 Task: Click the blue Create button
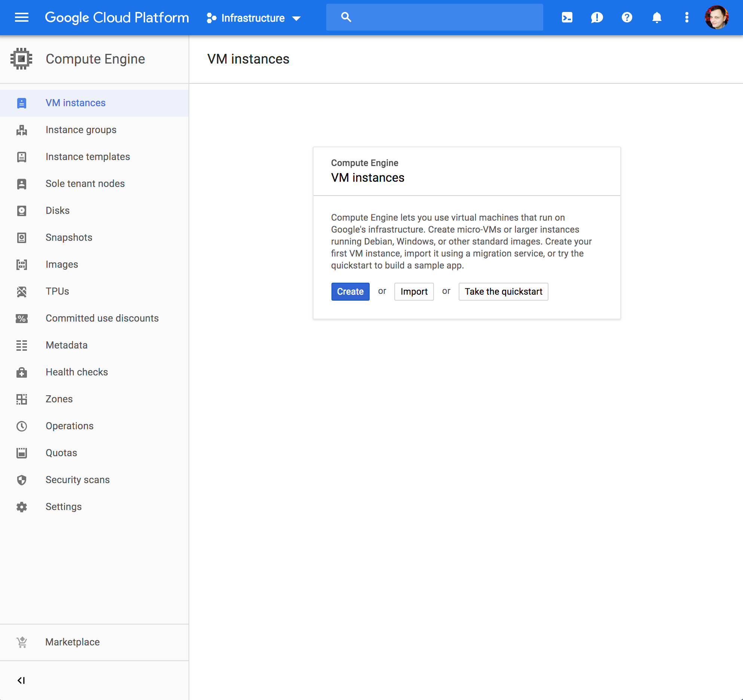pyautogui.click(x=350, y=292)
